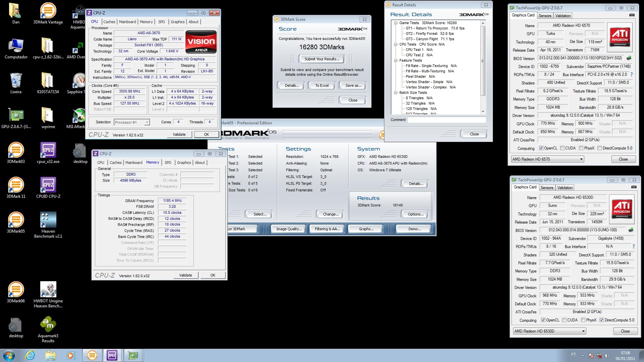Collapse Game Tests tree node
The image size is (644, 362).
(396, 23)
